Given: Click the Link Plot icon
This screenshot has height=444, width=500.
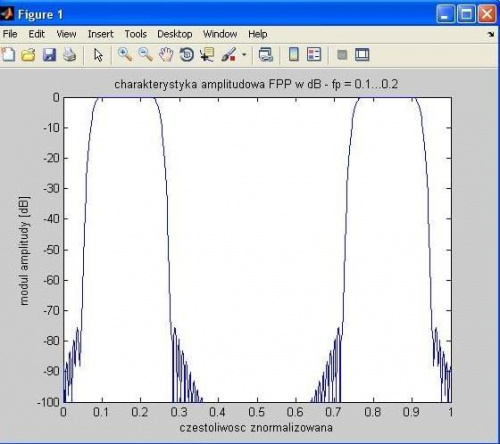Looking at the screenshot, I should [x=266, y=55].
